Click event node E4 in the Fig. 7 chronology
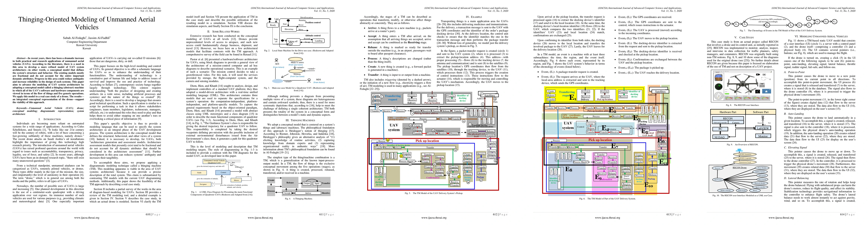Screen dimensions: 868x225 pyautogui.click(x=767, y=25)
